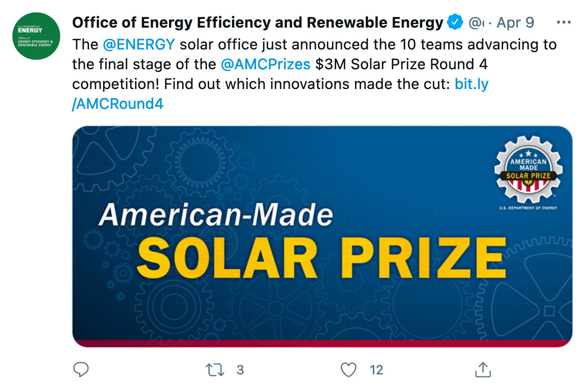Retweet using the retweet arrows icon
Image resolution: width=588 pixels, height=390 pixels.
coord(215,370)
